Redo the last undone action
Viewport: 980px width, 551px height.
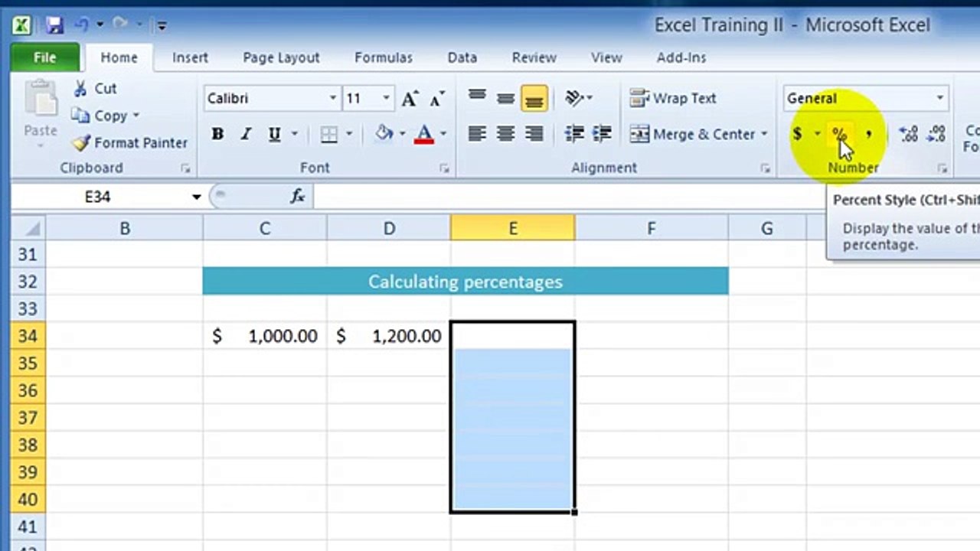(119, 25)
